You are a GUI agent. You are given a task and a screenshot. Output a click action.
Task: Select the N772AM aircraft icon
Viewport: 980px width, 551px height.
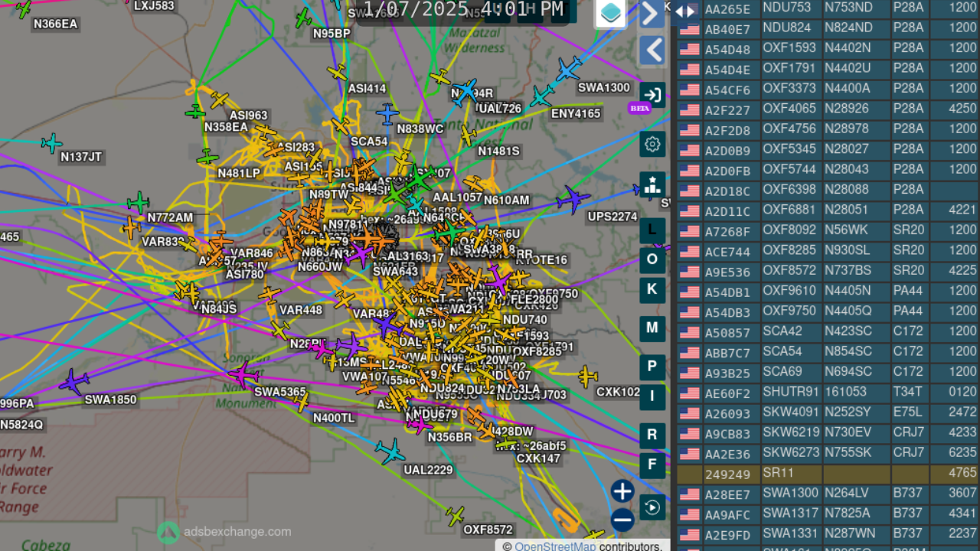(x=139, y=203)
